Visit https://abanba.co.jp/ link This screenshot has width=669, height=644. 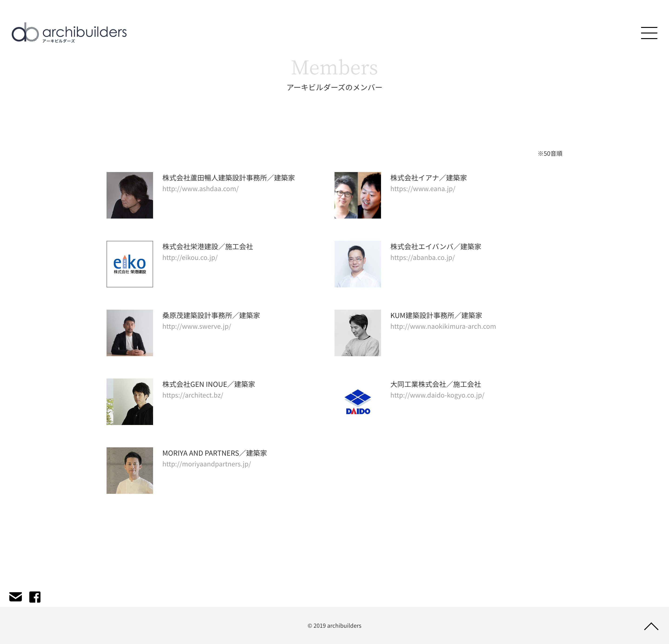point(422,258)
